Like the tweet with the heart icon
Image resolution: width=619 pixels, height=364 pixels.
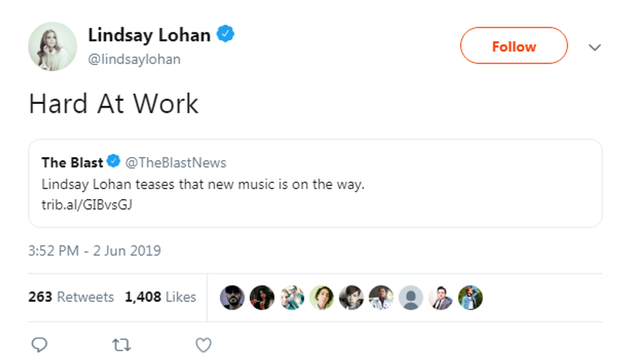point(203,345)
